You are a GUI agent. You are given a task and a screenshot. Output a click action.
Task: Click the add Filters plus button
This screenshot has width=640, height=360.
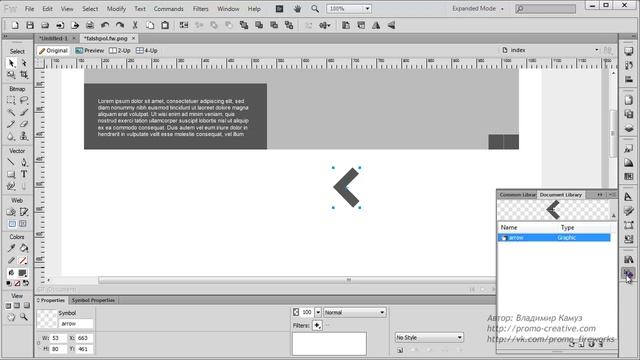click(317, 325)
